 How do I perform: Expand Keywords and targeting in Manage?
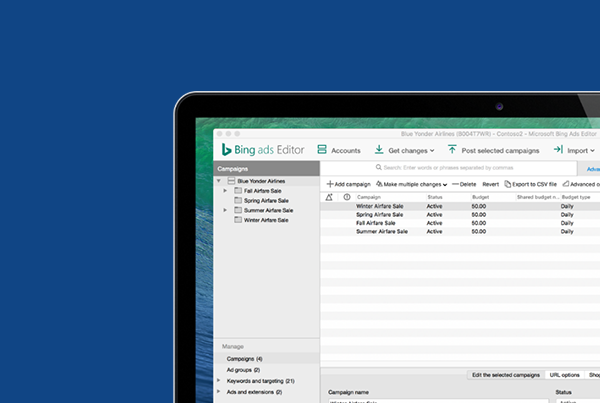[x=218, y=380]
